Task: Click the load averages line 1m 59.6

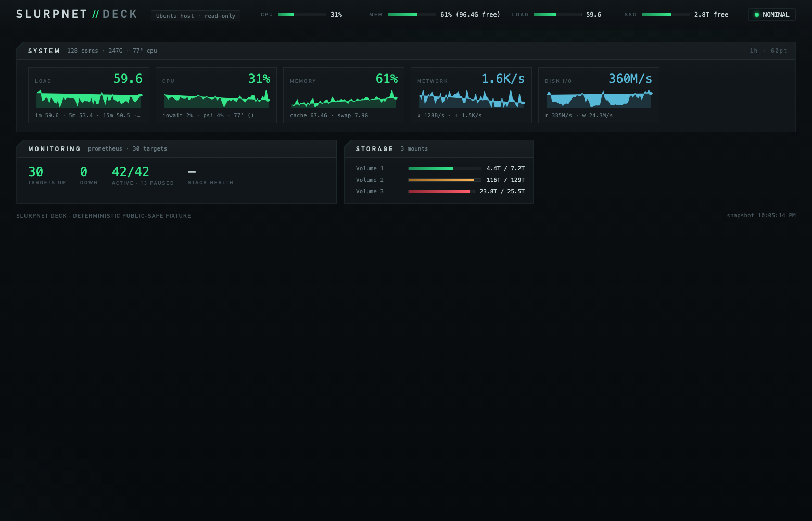Action: [87, 116]
